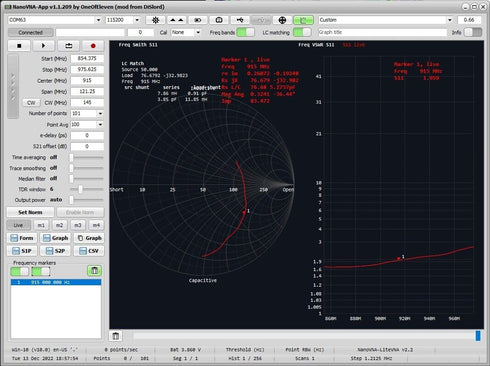Click the blue handle on bottom scan scrollbar
Screen dimensions: 490x366
coord(478,336)
